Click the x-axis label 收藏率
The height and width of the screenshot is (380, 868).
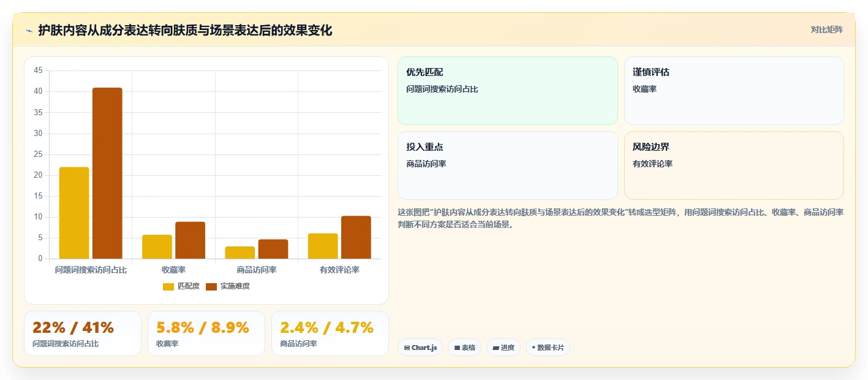click(x=173, y=270)
